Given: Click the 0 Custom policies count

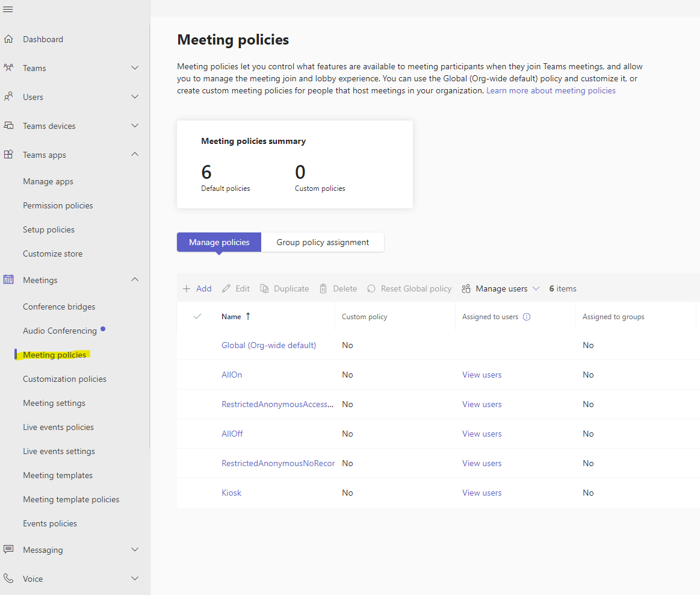Looking at the screenshot, I should click(300, 172).
